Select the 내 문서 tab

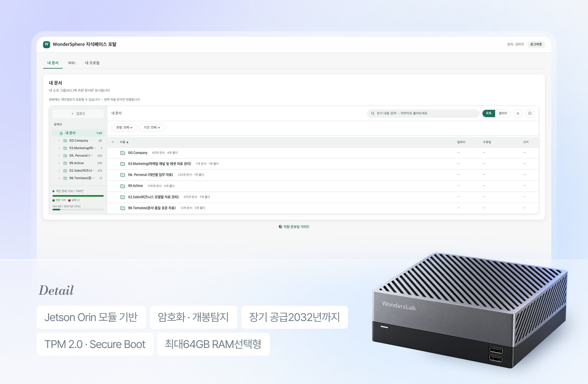tap(53, 63)
